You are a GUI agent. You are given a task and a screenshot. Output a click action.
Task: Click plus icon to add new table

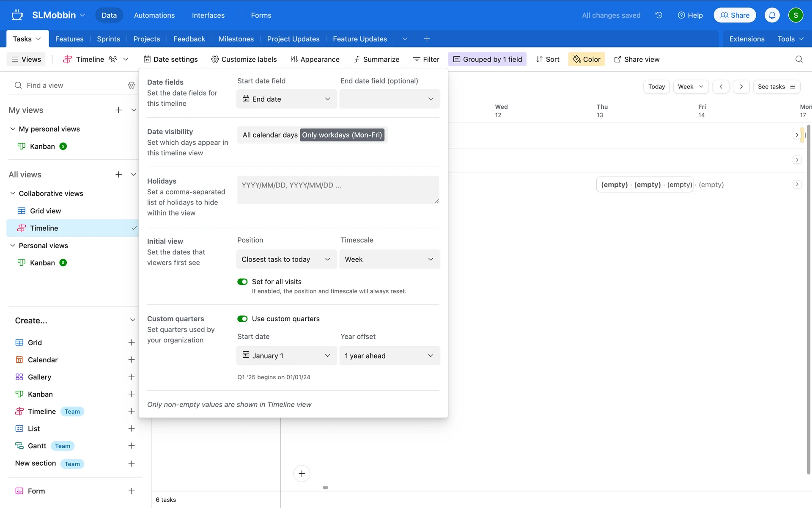tap(427, 39)
